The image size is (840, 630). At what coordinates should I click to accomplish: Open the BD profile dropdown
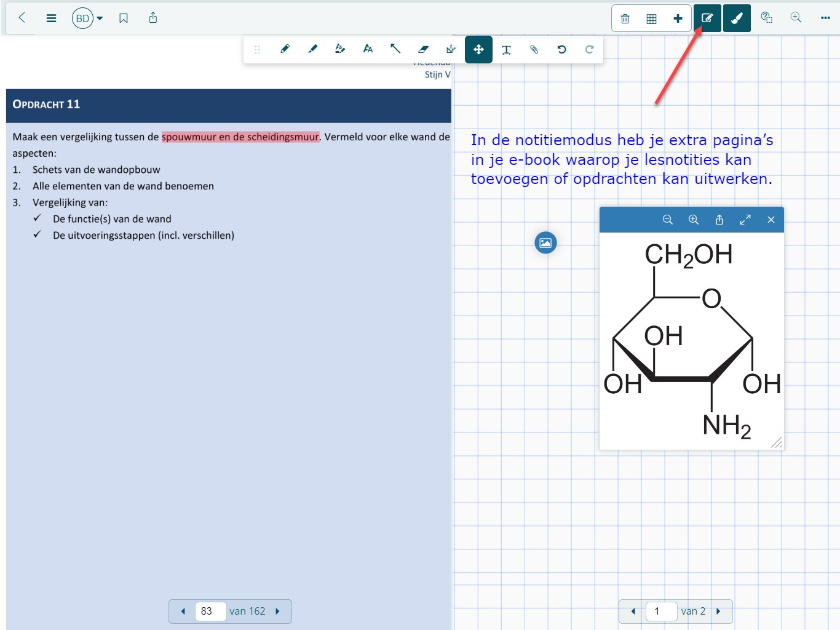pos(87,18)
